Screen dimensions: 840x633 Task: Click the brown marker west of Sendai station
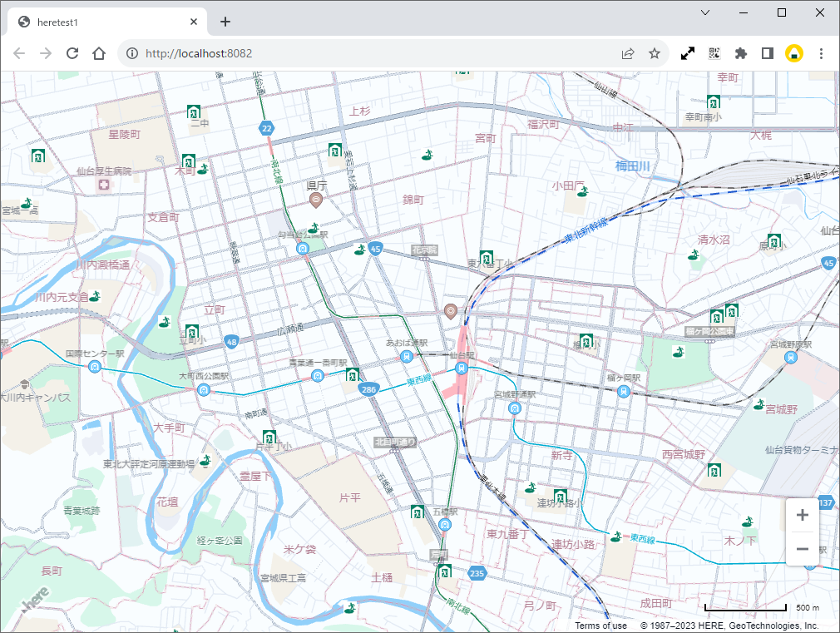[x=451, y=311]
